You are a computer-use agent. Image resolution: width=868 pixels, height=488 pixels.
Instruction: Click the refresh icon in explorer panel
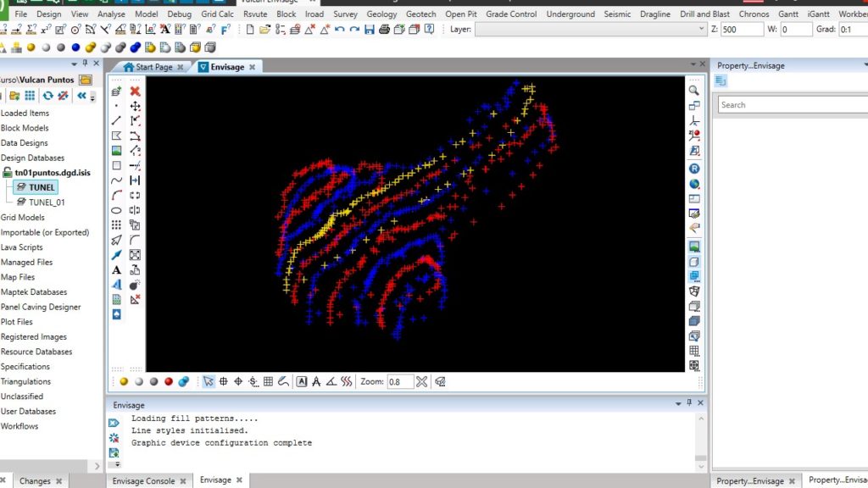tap(48, 96)
